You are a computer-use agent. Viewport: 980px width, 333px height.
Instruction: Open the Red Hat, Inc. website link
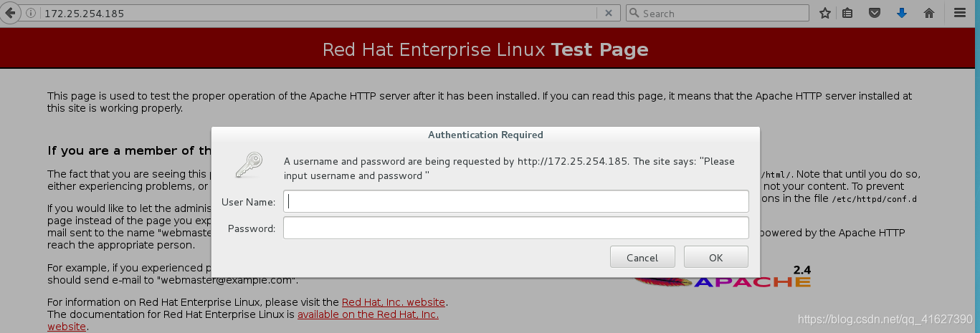tap(394, 302)
